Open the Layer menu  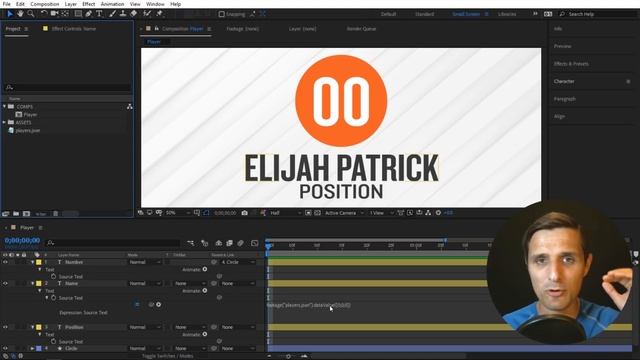coord(71,4)
